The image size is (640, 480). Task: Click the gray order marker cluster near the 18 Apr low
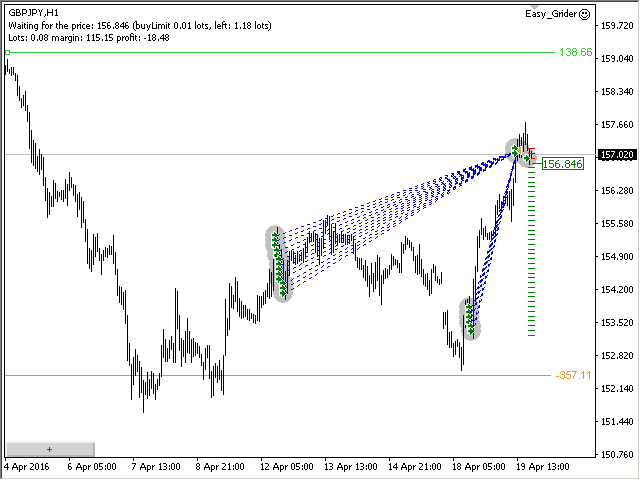click(x=469, y=318)
